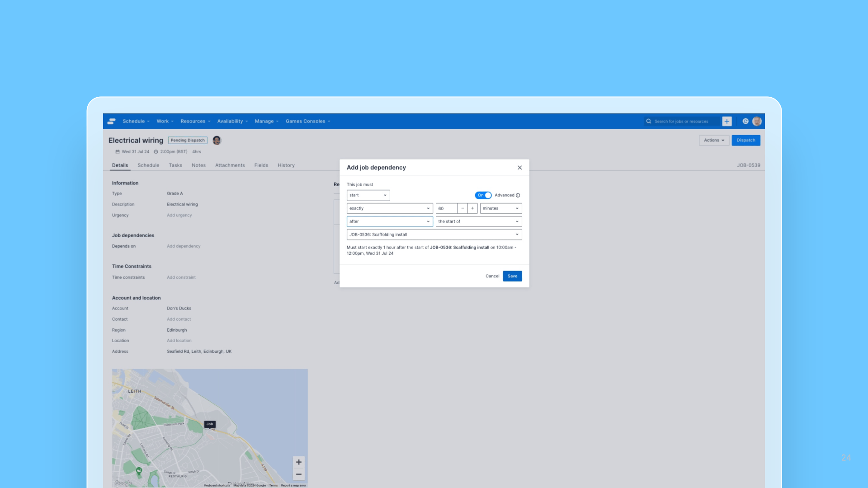Click the Grade A type value

point(175,193)
